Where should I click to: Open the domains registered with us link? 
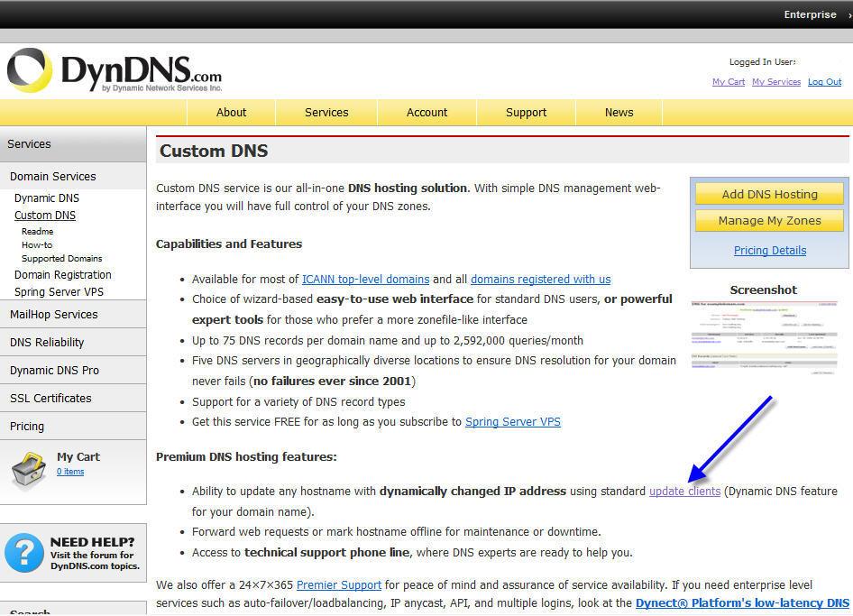coord(541,280)
